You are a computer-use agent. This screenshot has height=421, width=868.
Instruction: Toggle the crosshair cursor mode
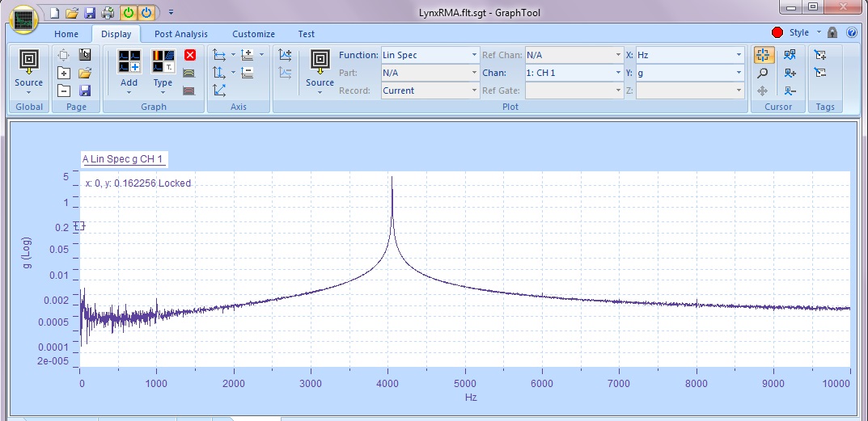pyautogui.click(x=763, y=55)
